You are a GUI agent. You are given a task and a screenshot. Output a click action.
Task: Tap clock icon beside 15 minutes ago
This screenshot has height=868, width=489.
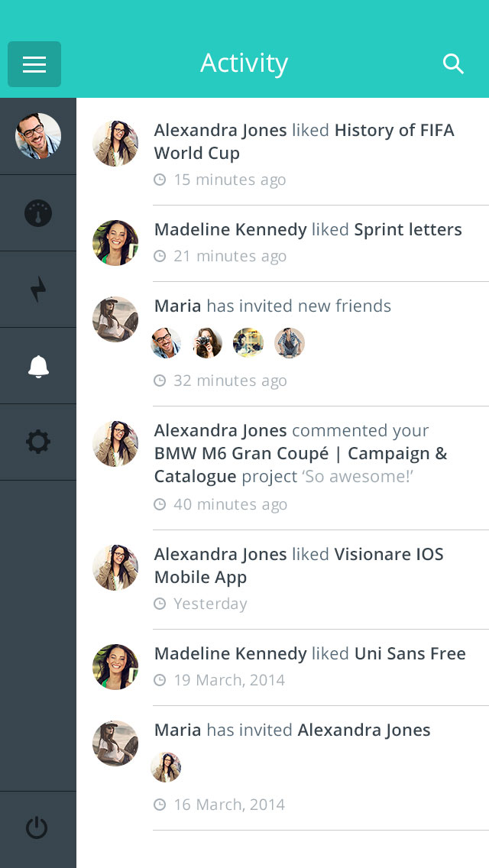[160, 180]
